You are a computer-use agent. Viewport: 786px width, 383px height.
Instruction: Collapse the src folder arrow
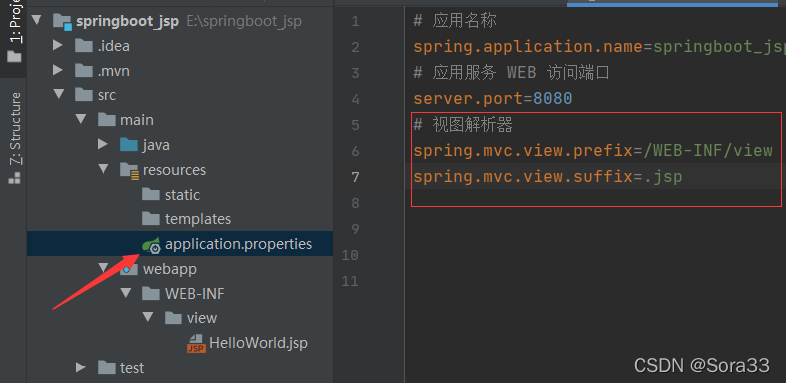coord(59,94)
